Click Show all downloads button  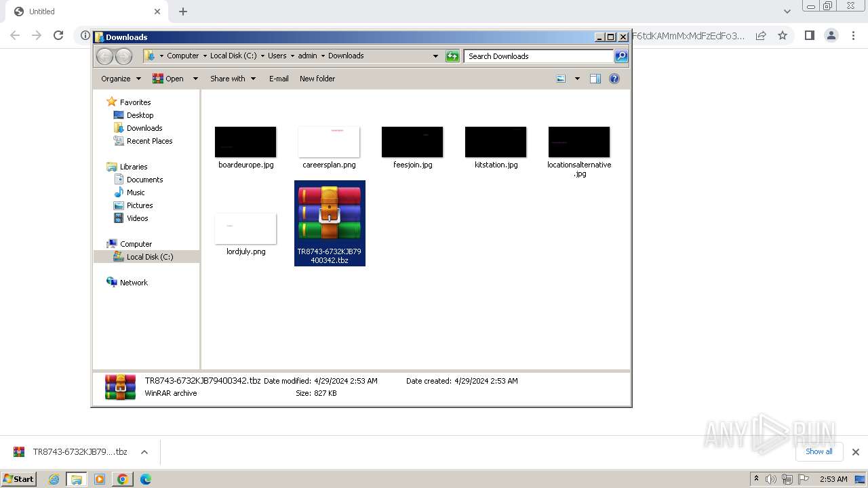click(818, 451)
